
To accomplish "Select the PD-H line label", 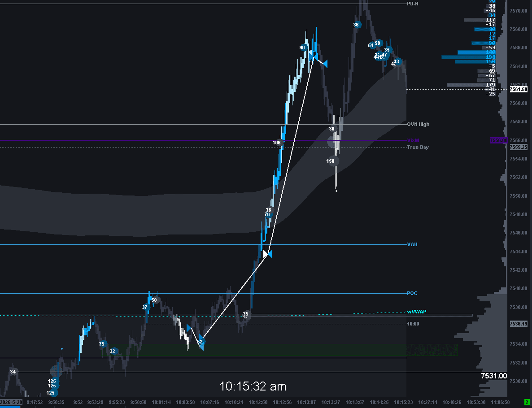I will click(413, 4).
